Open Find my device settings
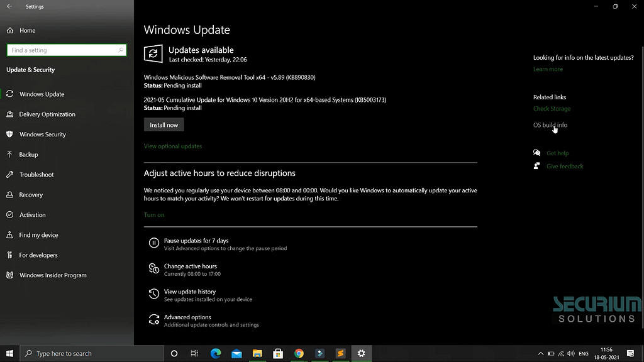The height and width of the screenshot is (362, 644). coord(38,235)
